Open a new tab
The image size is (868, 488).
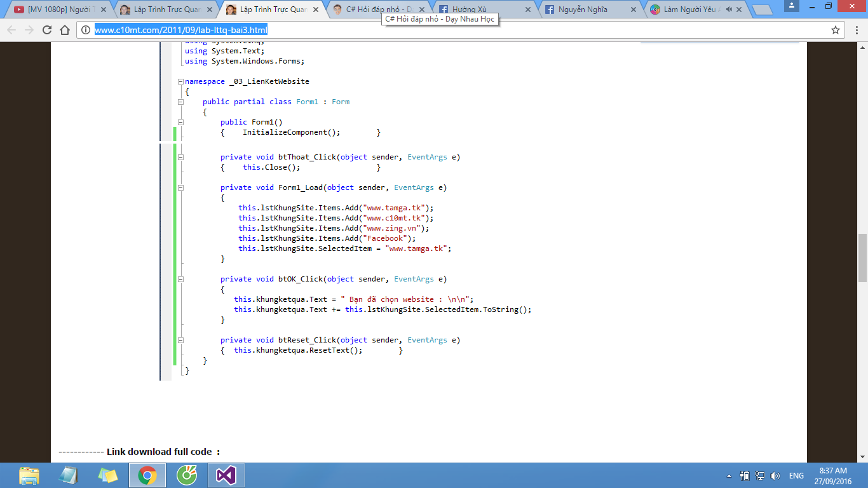pyautogui.click(x=761, y=10)
